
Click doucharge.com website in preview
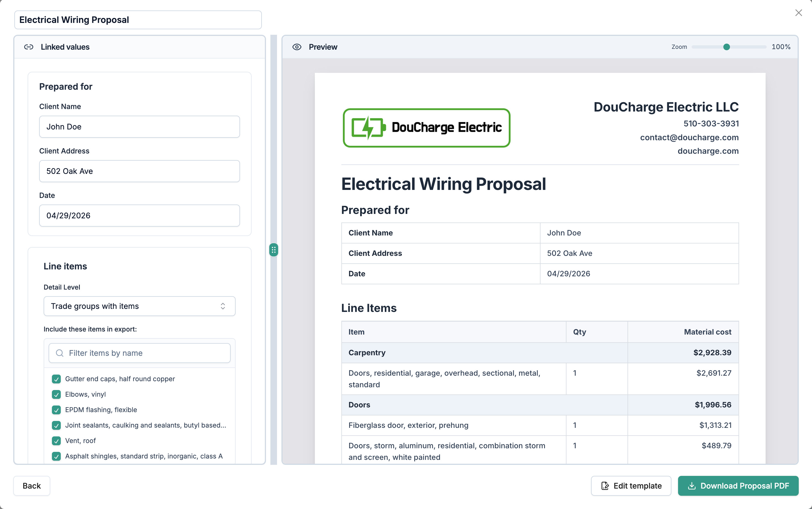pyautogui.click(x=708, y=151)
